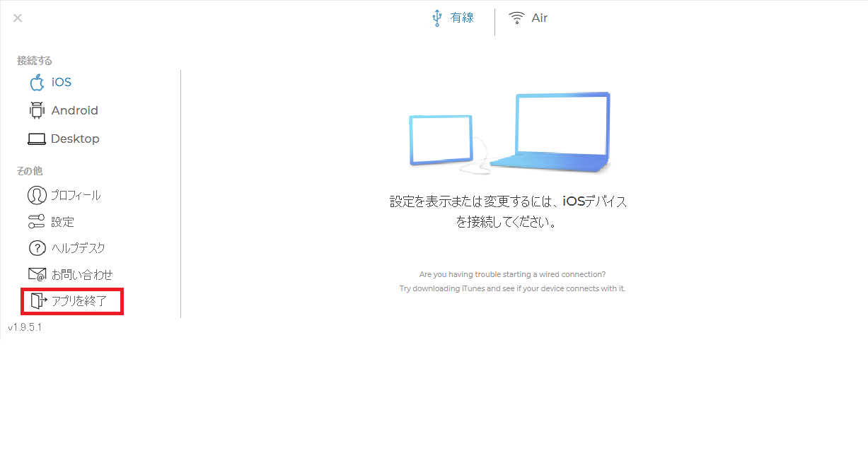Image resolution: width=868 pixels, height=458 pixels.
Task: Open the ヘルプデスク text link
Action: pos(79,249)
